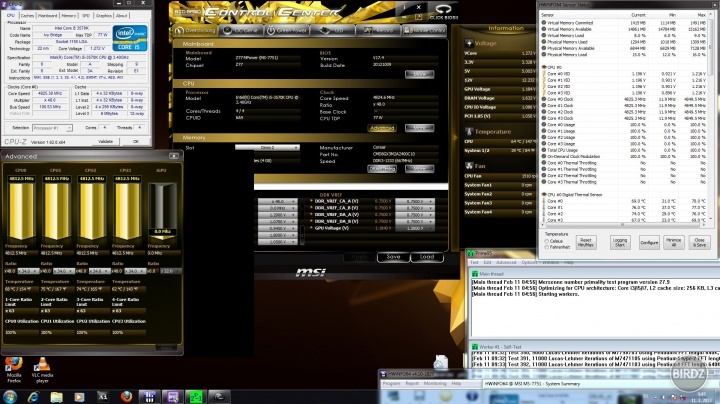Open the Edit menu in Prime95
720x404 pixels.
tap(487, 263)
